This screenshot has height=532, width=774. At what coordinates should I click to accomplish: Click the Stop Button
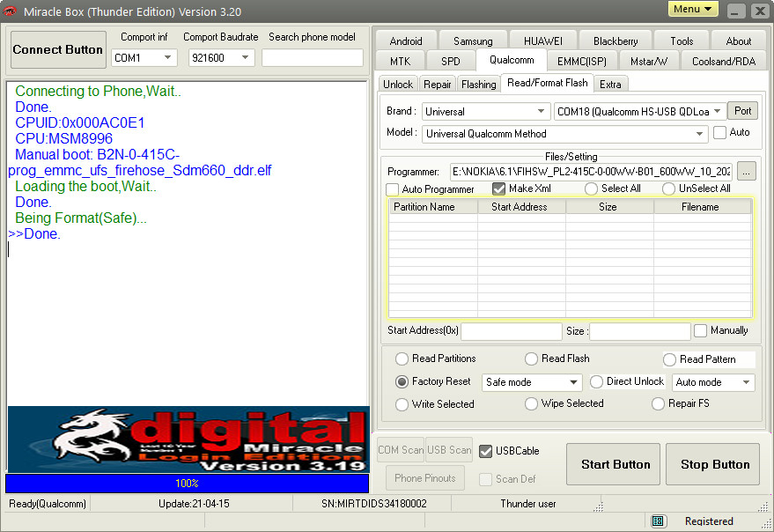[x=712, y=464]
